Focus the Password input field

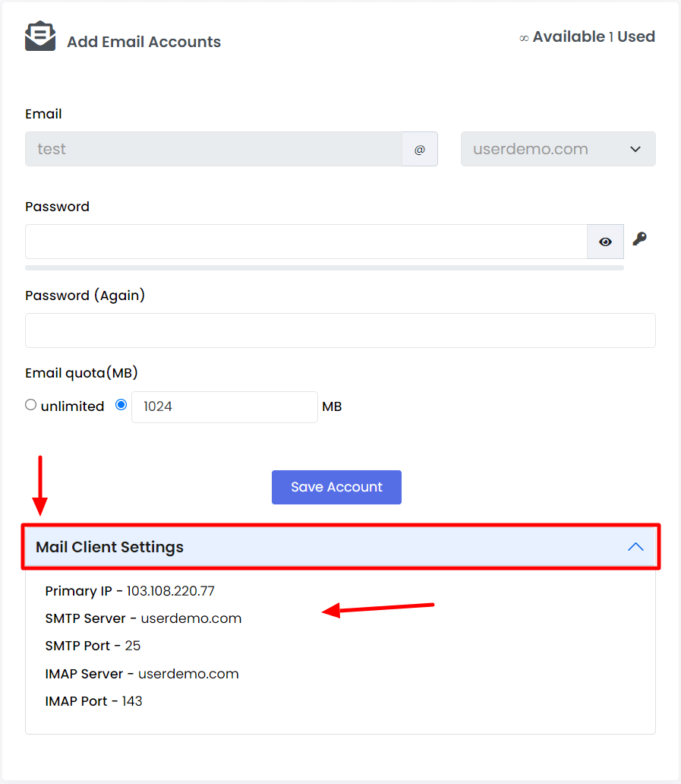pyautogui.click(x=306, y=242)
